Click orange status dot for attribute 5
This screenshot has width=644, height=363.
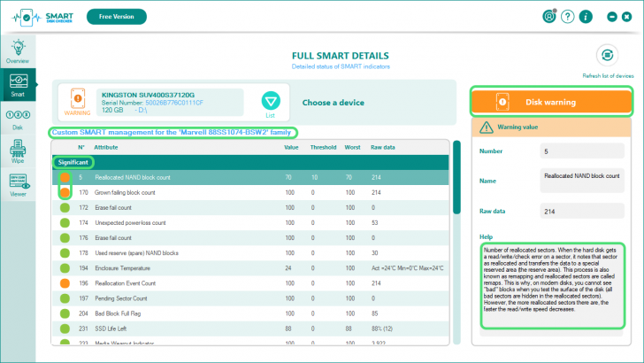[x=65, y=178]
